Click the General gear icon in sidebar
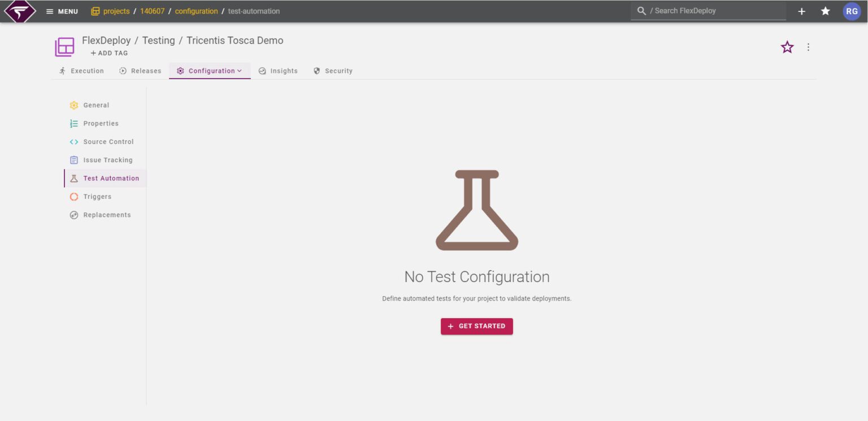This screenshot has height=421, width=868. (x=73, y=105)
